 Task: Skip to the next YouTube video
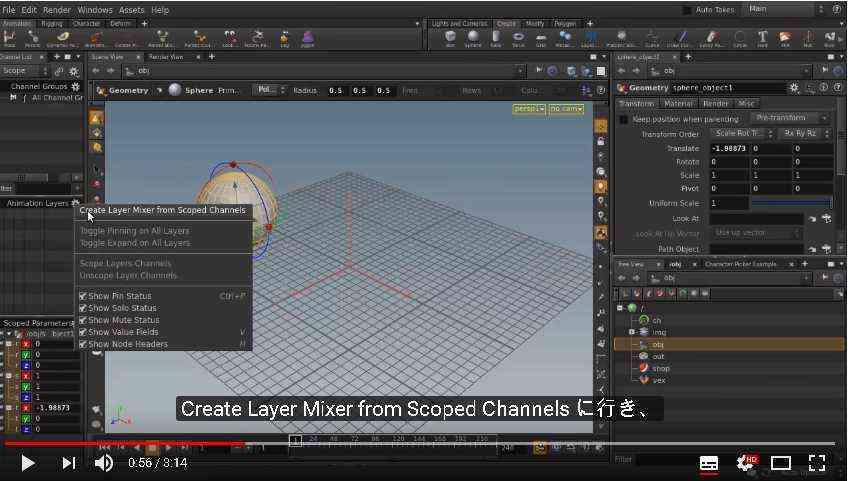pyautogui.click(x=68, y=463)
